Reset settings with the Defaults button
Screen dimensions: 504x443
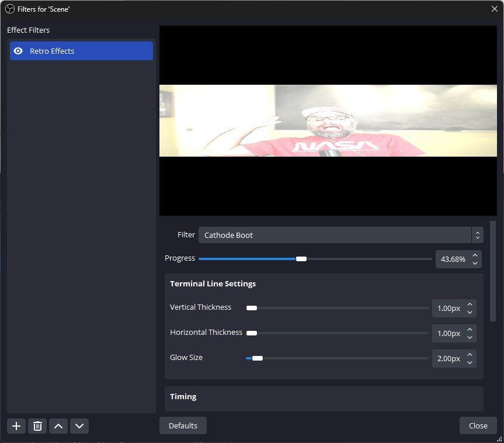pos(183,425)
